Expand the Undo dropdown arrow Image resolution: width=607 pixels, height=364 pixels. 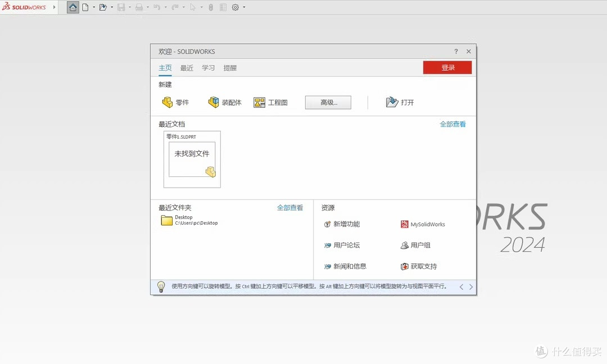pyautogui.click(x=166, y=7)
